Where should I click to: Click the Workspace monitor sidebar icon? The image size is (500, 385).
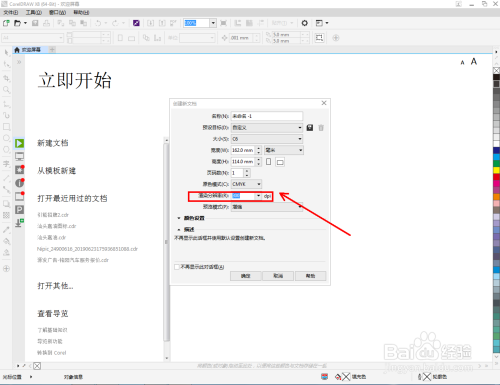pyautogui.click(x=20, y=156)
